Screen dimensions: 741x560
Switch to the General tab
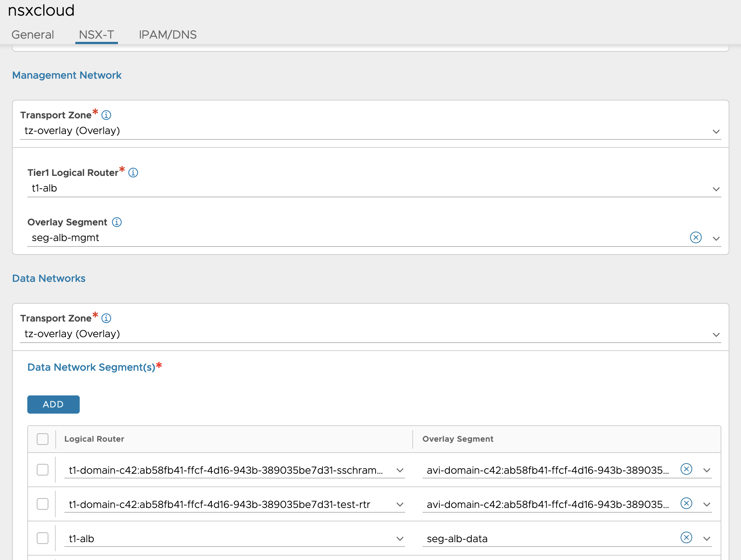(x=32, y=35)
